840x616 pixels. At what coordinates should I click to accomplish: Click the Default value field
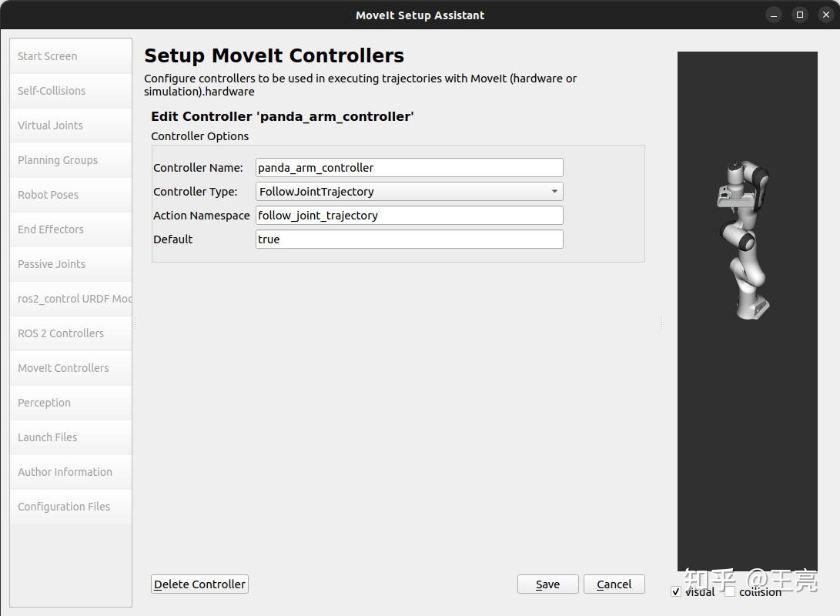point(409,239)
